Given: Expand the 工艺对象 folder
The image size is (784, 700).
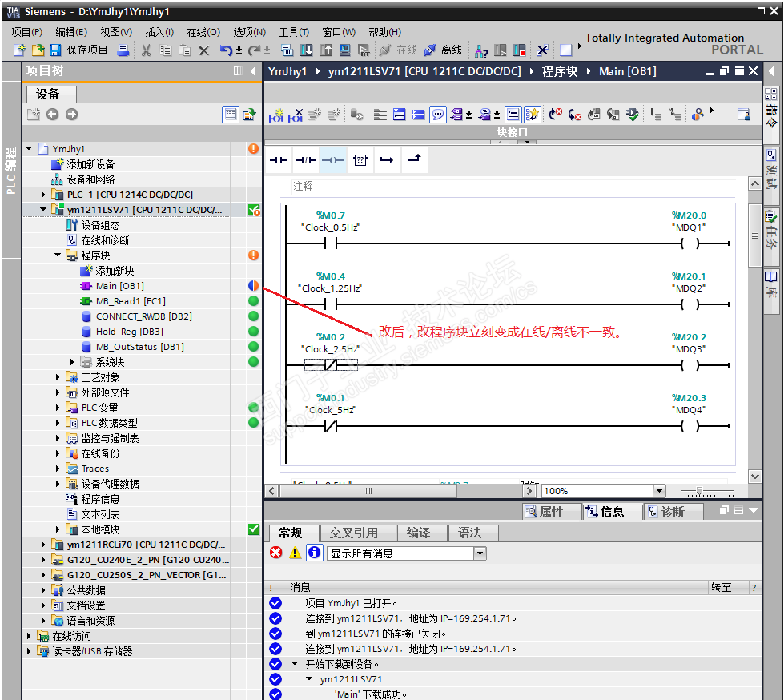Looking at the screenshot, I should click(58, 377).
